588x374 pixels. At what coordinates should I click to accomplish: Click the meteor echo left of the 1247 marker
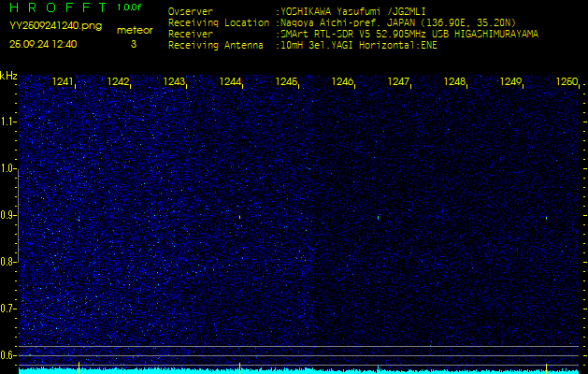378,217
